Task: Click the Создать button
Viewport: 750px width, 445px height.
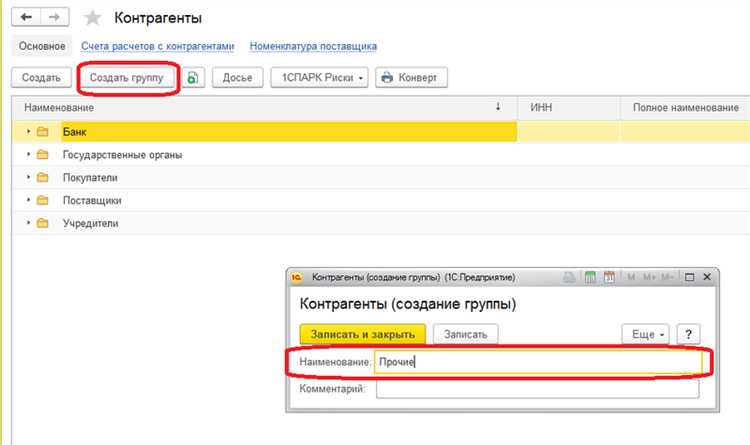Action: (41, 78)
